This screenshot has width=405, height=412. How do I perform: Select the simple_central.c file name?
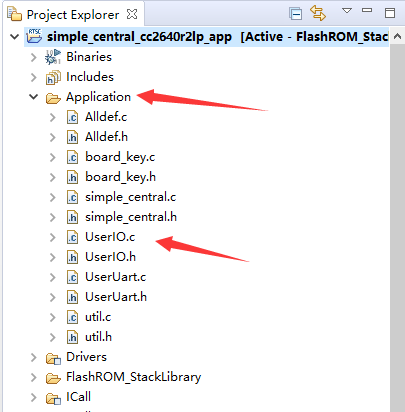[130, 197]
